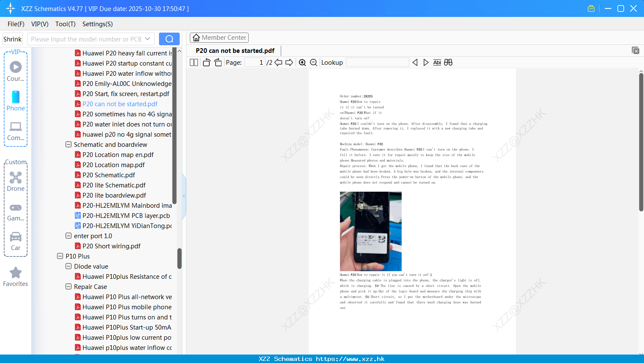Open 'Huawei P10 Plus turns on' file
The image size is (644, 363).
coord(123,317)
